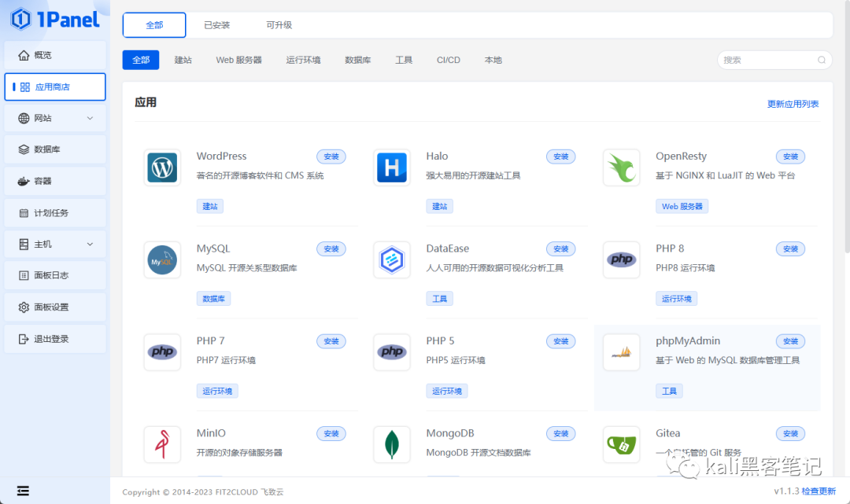
Task: Filter apps by Web 服务器 category
Action: click(x=239, y=60)
